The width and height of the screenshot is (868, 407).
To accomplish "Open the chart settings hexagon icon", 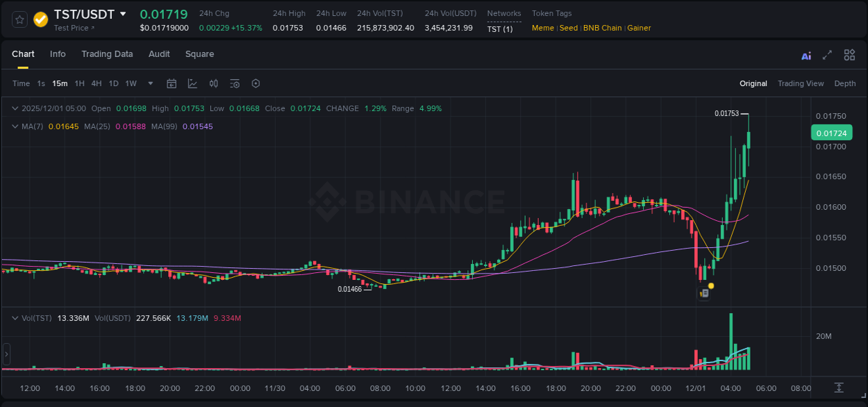I will (x=256, y=83).
